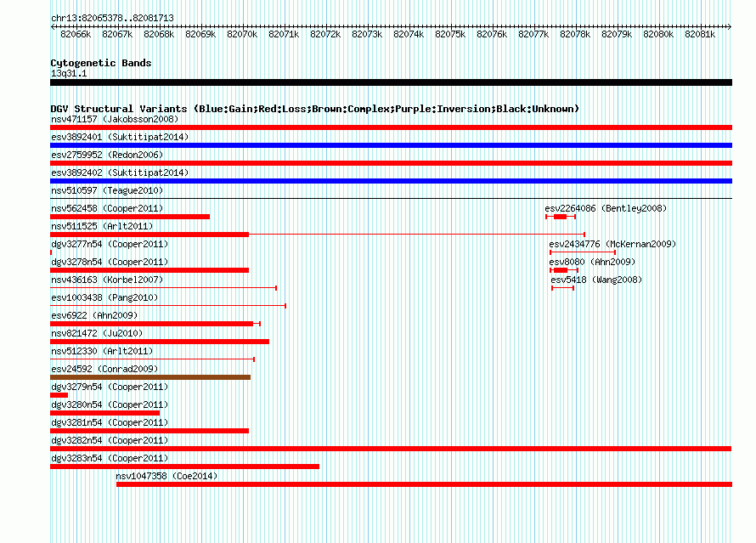Open dgv3277n54 (Cooper2011) label
Image resolution: width=756 pixels, height=543 pixels.
pos(110,244)
